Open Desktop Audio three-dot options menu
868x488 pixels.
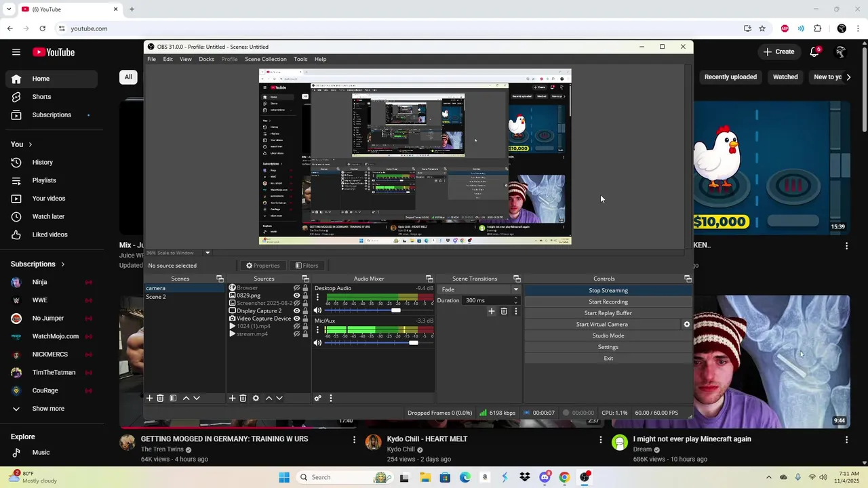point(317,298)
